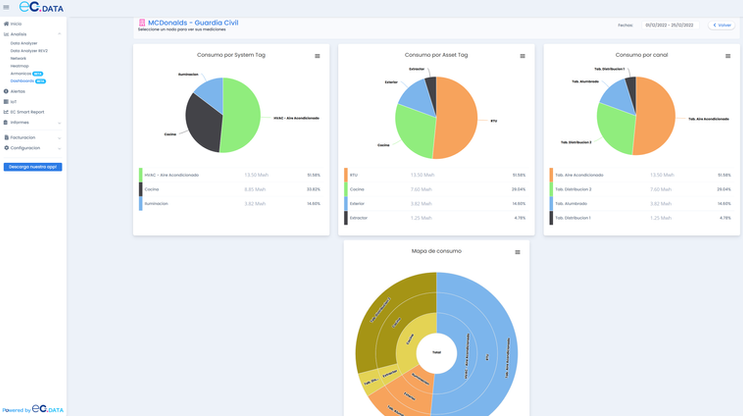Open the hamburger menu beside the EC.DATA logo

point(6,7)
